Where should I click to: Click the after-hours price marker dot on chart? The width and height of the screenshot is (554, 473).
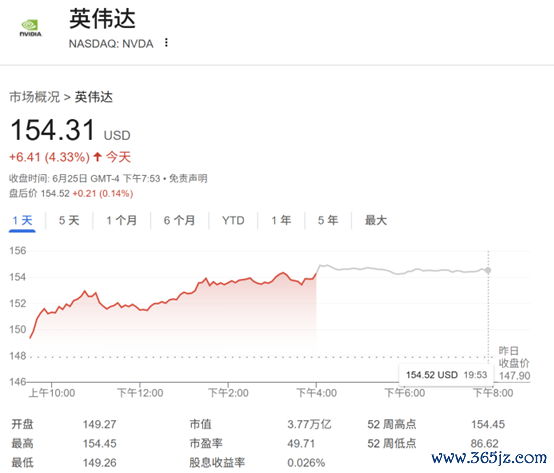point(488,271)
